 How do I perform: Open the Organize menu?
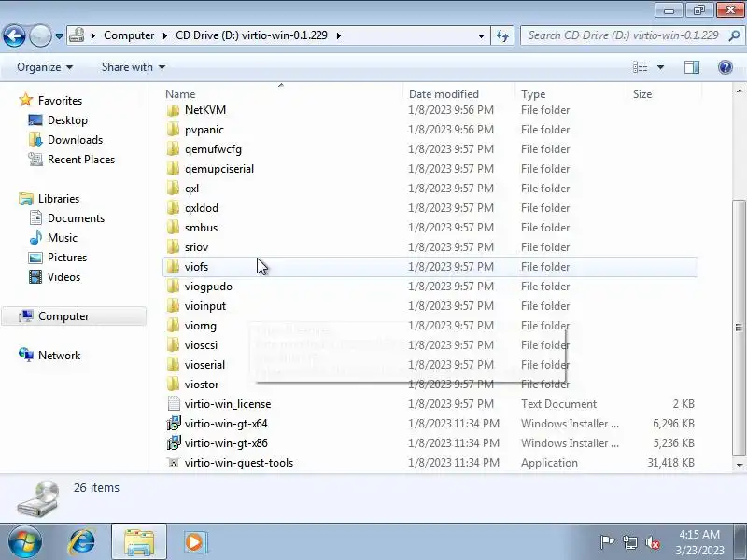45,67
